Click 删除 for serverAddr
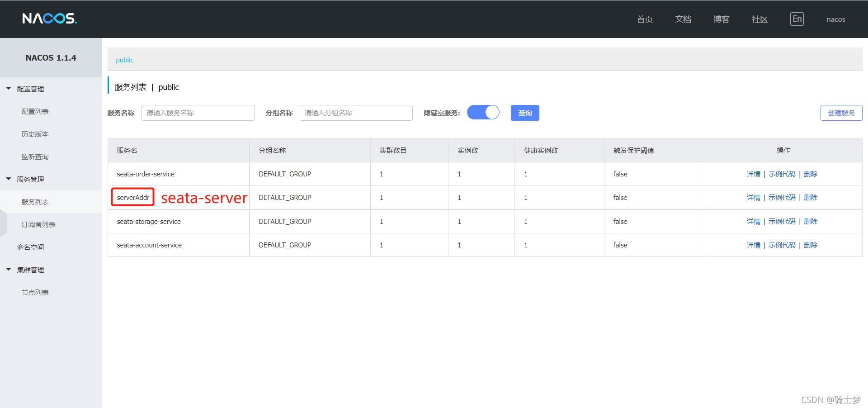Image resolution: width=868 pixels, height=408 pixels. tap(811, 198)
